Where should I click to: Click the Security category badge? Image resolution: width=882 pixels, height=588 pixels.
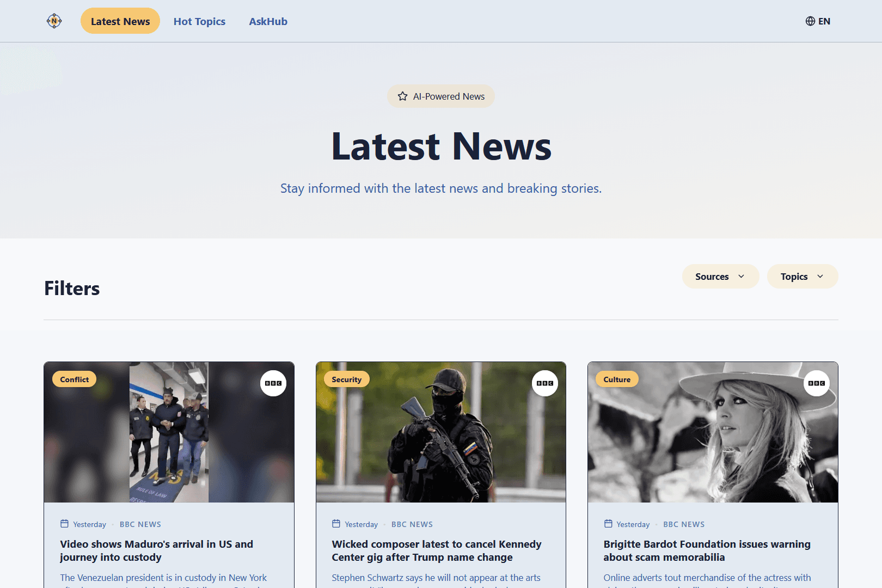point(347,379)
